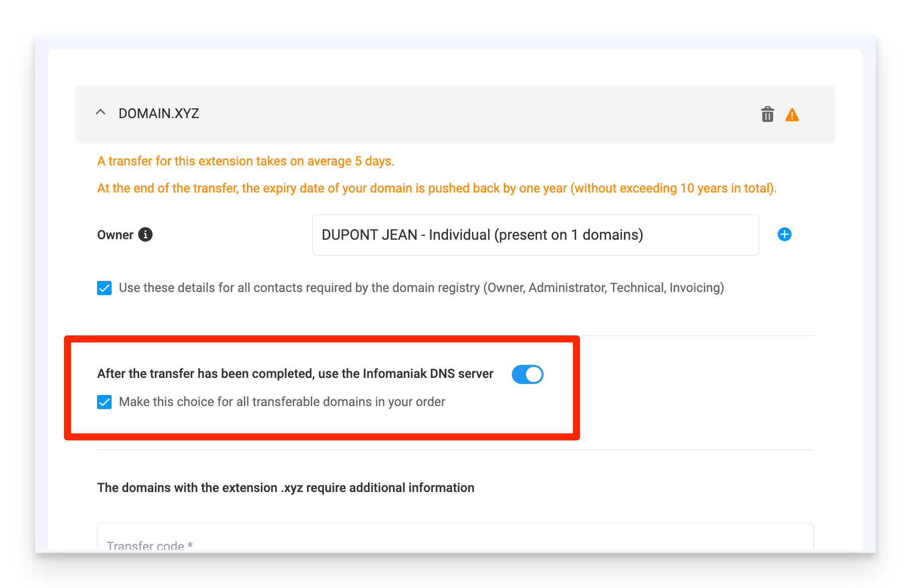This screenshot has width=911, height=588.
Task: Select the warning alert in the section header
Action: (x=792, y=115)
